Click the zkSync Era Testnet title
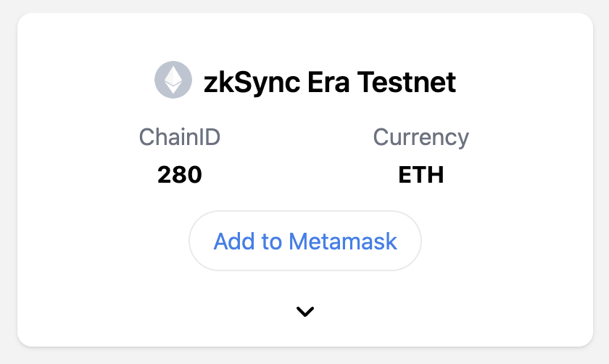The image size is (609, 364). [330, 81]
